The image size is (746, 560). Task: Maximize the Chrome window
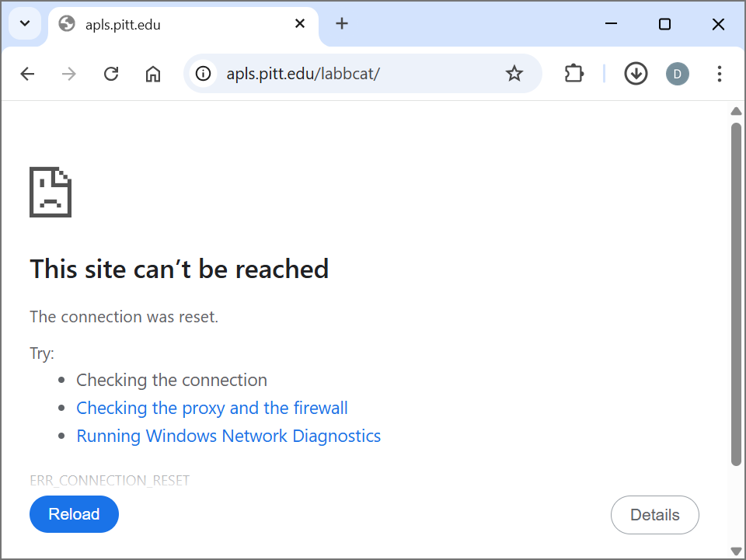[x=664, y=24]
